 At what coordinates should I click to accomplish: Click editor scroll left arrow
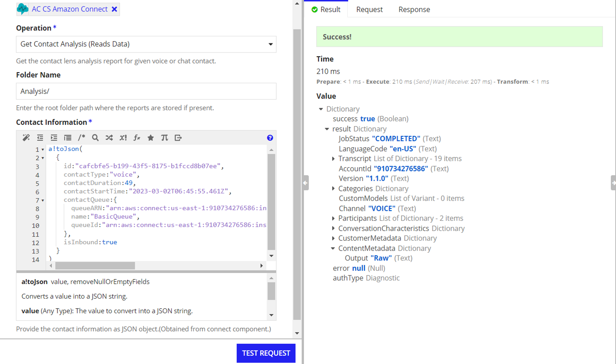pyautogui.click(x=51, y=266)
